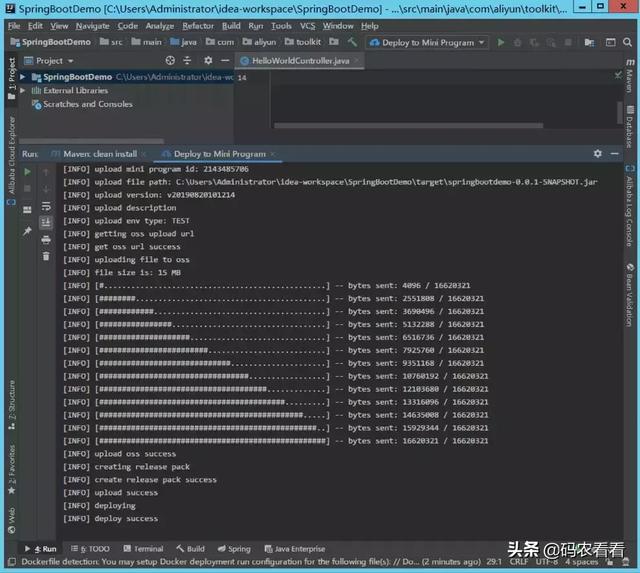Click the Stop icon in main toolbar
This screenshot has height=573, width=640.
567,42
